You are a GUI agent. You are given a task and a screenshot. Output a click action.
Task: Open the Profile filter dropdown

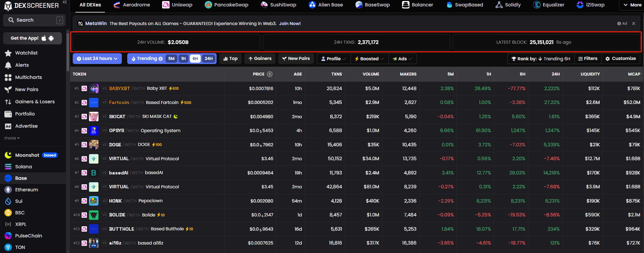pos(334,59)
